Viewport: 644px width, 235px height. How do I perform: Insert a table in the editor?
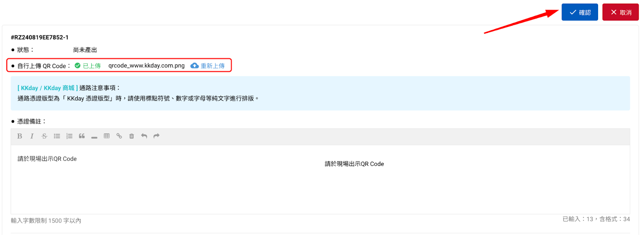pyautogui.click(x=107, y=136)
